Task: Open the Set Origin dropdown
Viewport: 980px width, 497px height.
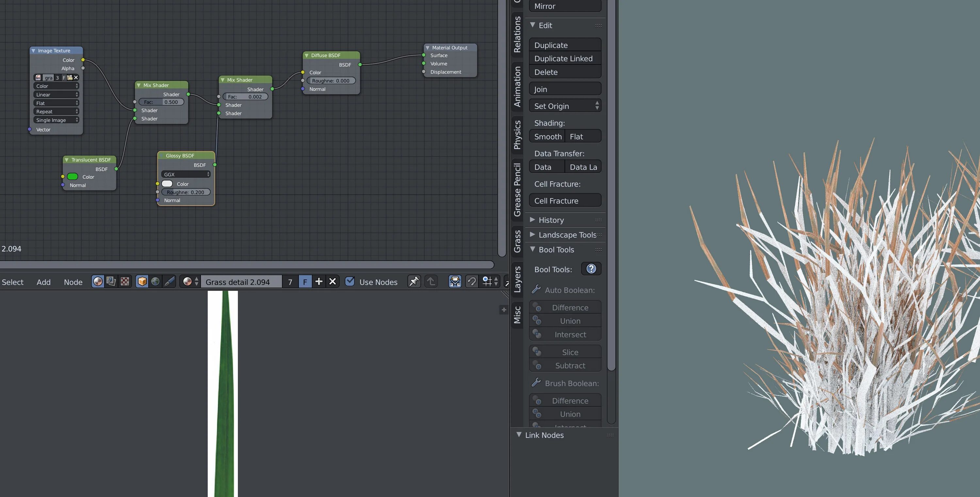Action: click(x=565, y=106)
